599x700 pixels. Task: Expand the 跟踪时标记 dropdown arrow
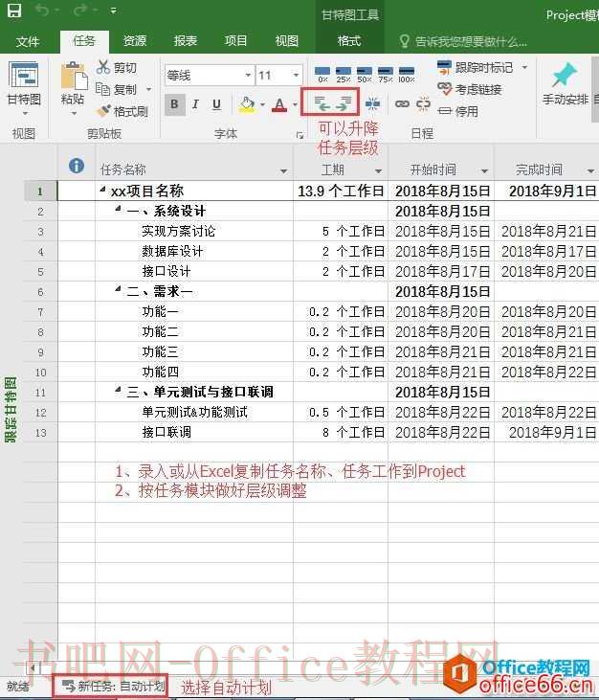pyautogui.click(x=525, y=67)
